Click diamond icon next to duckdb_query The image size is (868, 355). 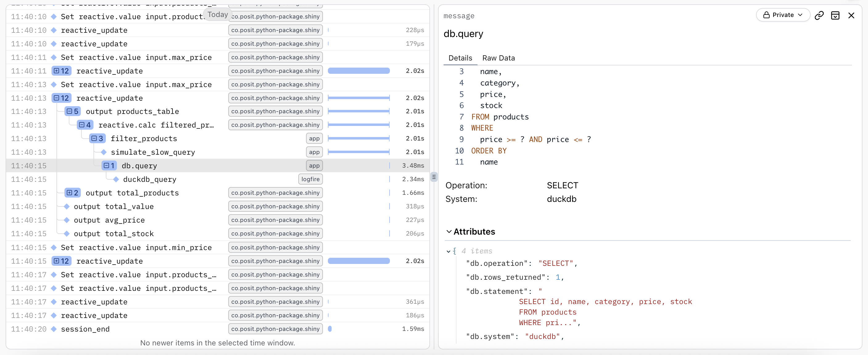tap(116, 179)
